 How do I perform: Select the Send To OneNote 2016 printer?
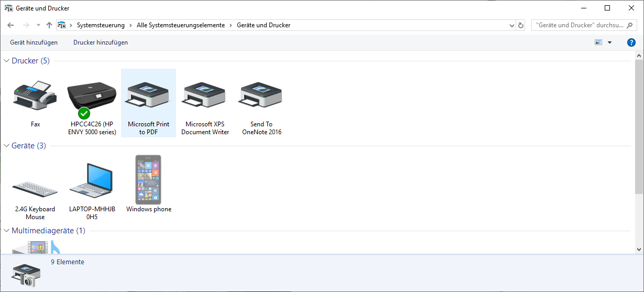261,103
